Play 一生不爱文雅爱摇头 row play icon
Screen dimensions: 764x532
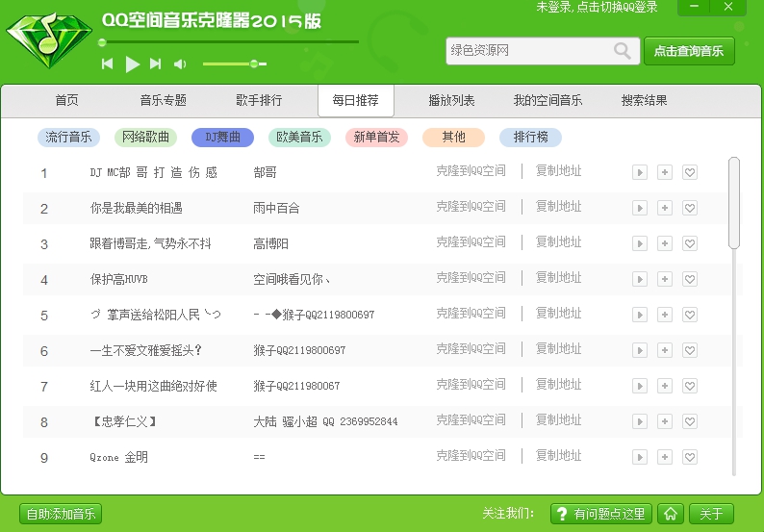pyautogui.click(x=640, y=350)
